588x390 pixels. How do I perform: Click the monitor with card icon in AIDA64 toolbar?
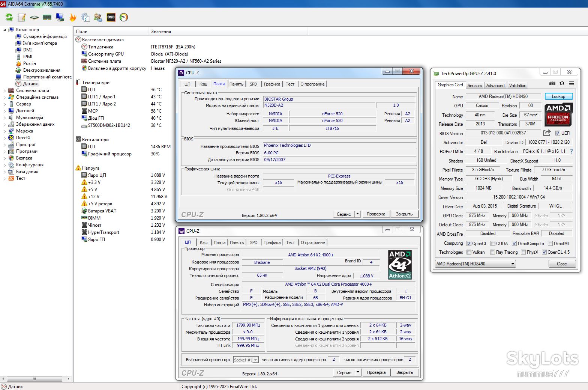pos(60,17)
